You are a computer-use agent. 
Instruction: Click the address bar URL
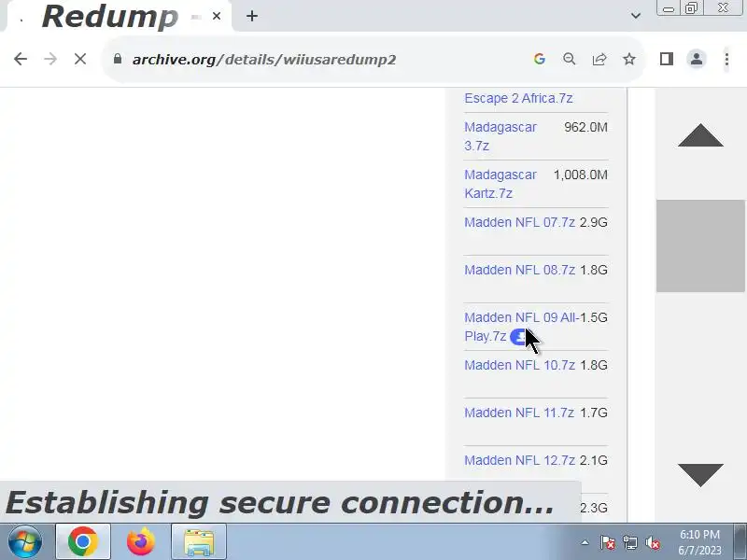(x=264, y=60)
